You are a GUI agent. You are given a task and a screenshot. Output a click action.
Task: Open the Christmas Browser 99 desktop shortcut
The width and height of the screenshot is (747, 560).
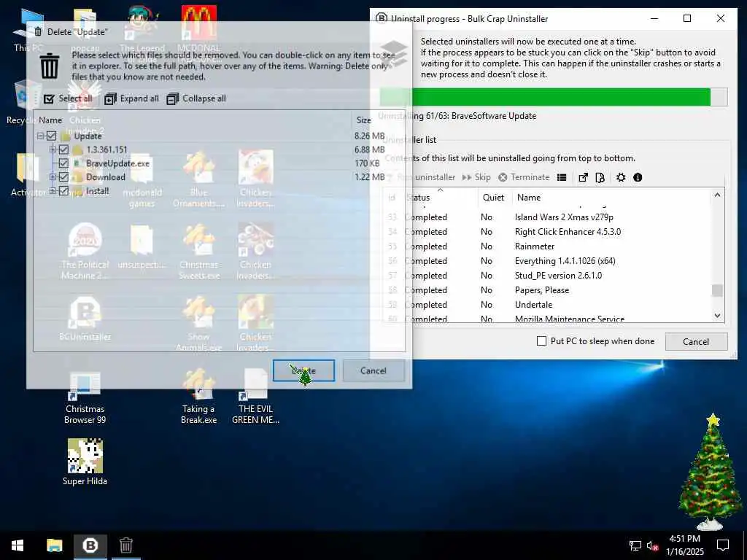click(85, 397)
